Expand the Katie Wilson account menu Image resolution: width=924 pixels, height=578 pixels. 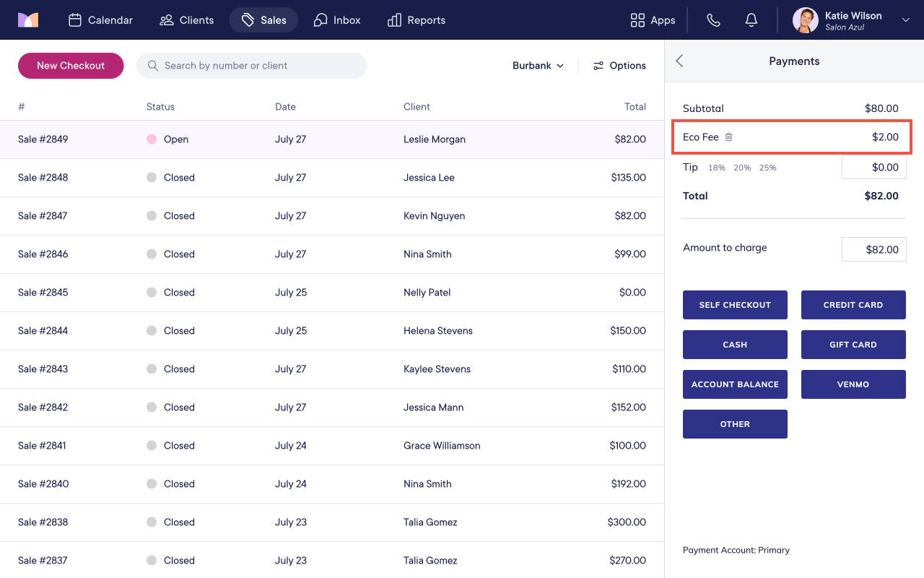pyautogui.click(x=906, y=20)
